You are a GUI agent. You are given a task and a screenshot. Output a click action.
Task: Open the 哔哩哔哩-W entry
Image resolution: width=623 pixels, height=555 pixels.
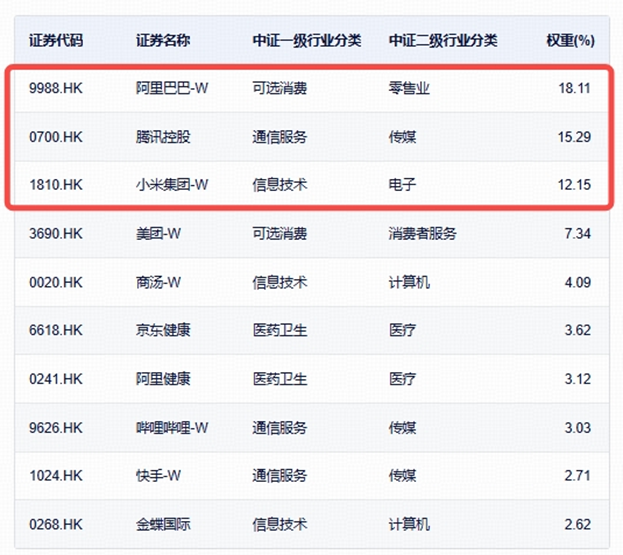(x=172, y=428)
